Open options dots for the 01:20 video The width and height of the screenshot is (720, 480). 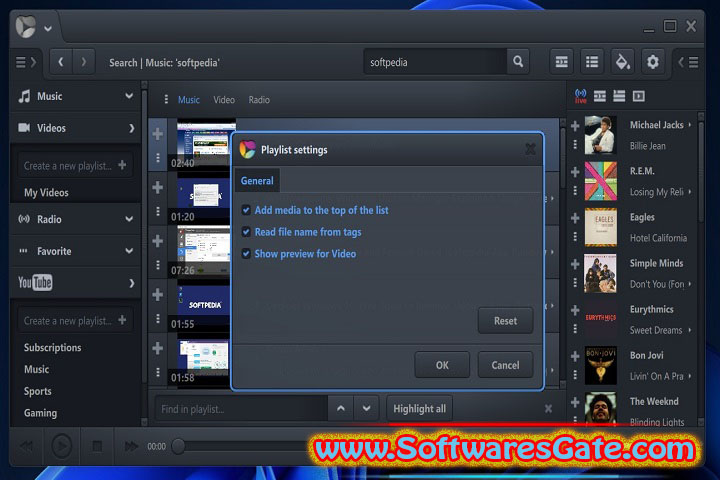[x=158, y=211]
